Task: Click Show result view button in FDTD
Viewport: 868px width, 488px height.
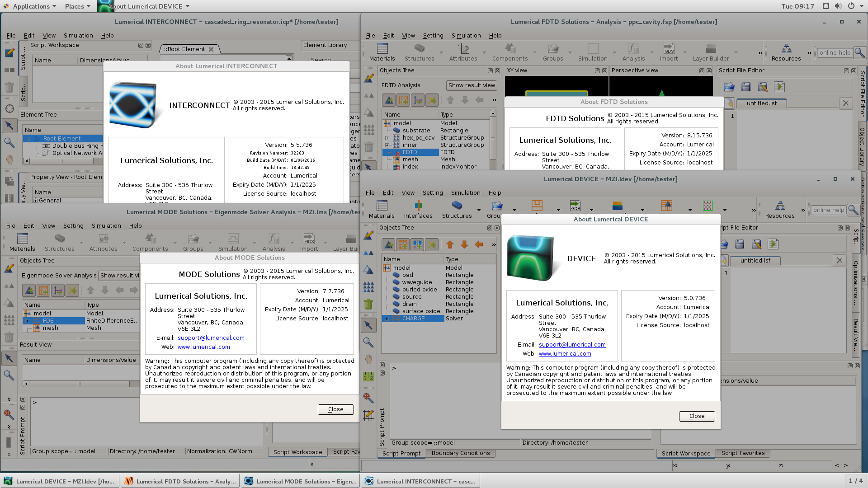Action: click(472, 85)
